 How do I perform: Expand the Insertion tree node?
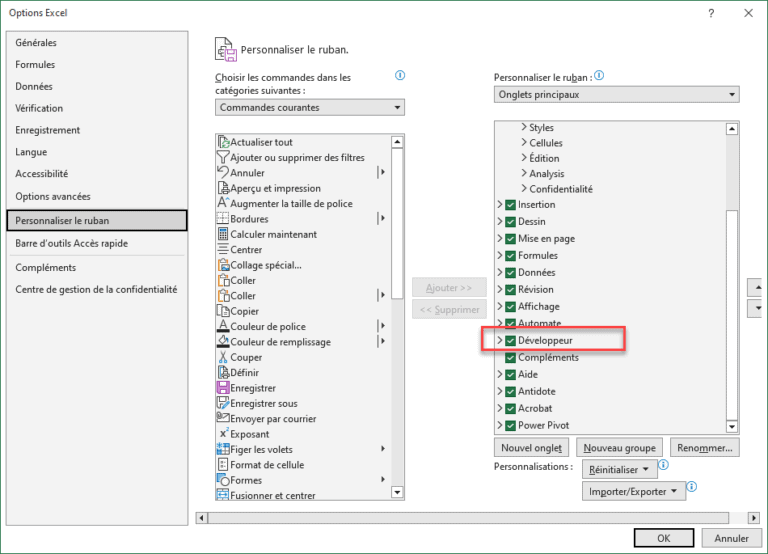coord(499,205)
